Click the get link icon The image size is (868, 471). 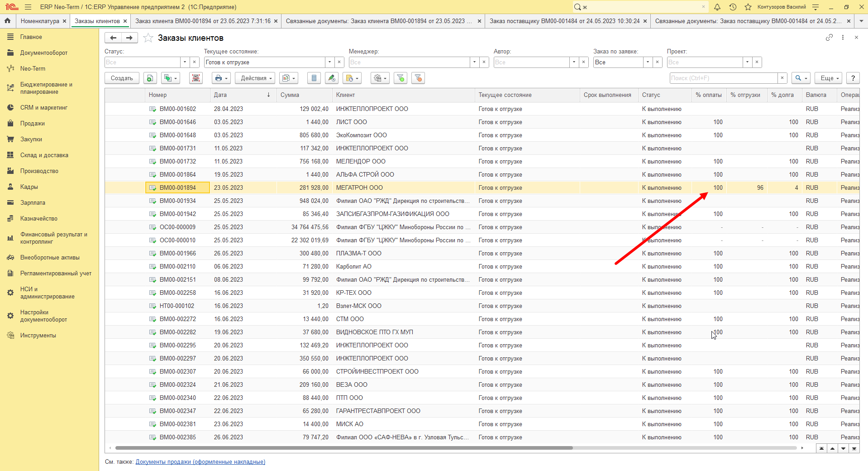click(829, 38)
